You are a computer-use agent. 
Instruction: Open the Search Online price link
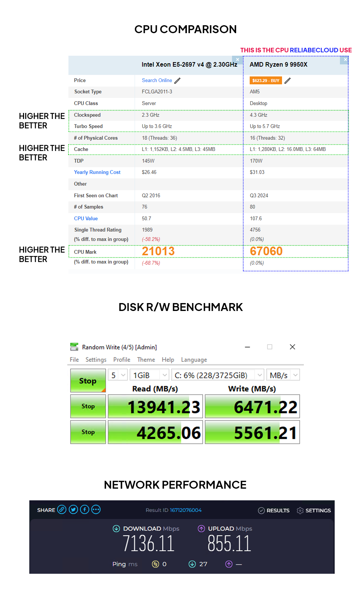click(157, 81)
